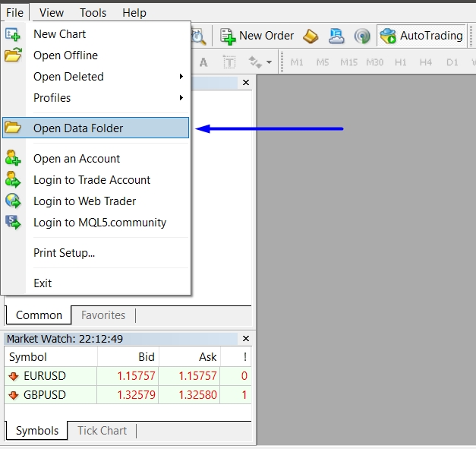Click GBPUSD bid price 1.32579

tap(136, 395)
